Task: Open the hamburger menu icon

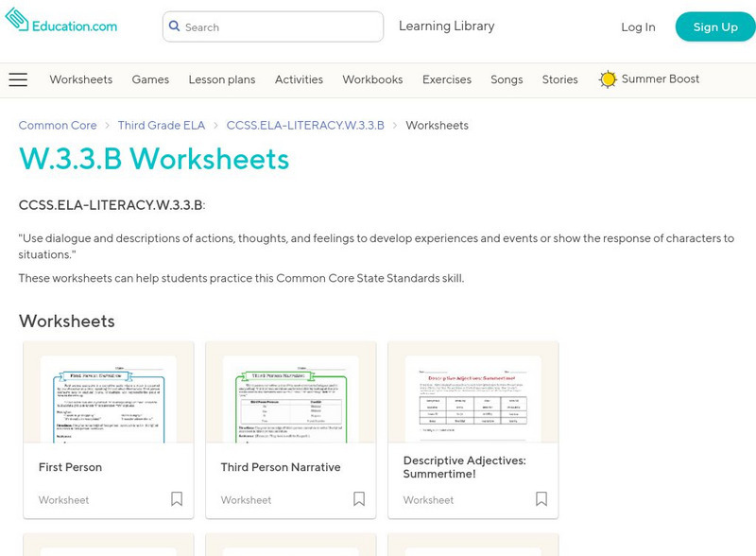Action: click(x=18, y=79)
